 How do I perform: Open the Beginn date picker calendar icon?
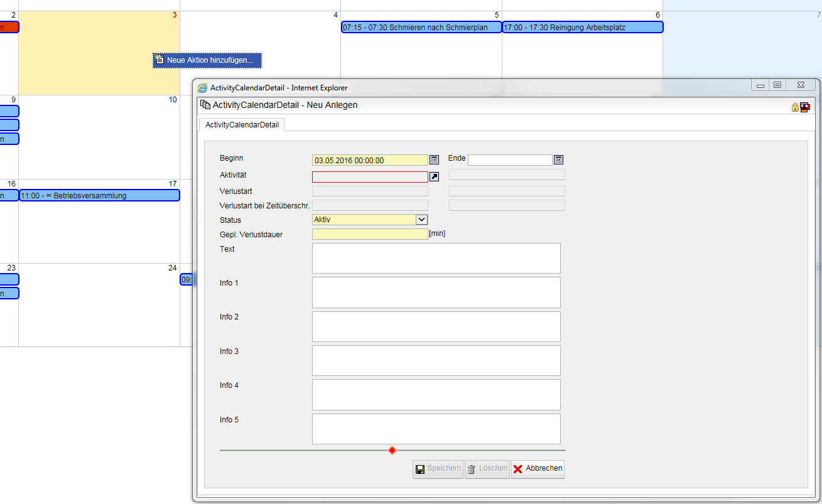[433, 160]
